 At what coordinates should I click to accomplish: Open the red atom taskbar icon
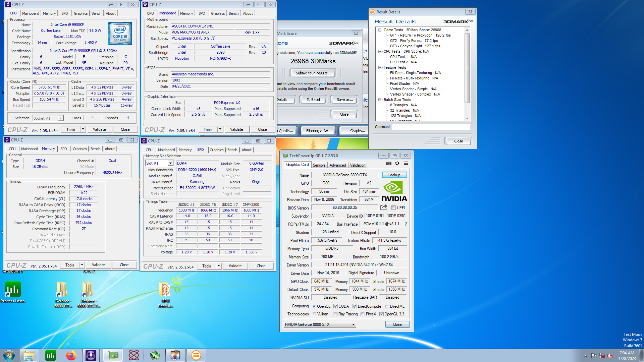[134, 355]
